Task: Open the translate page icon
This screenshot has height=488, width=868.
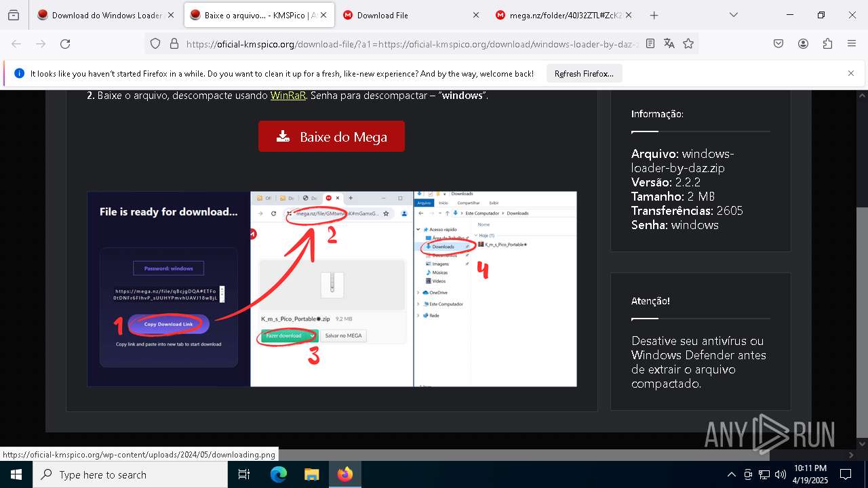Action: (669, 43)
